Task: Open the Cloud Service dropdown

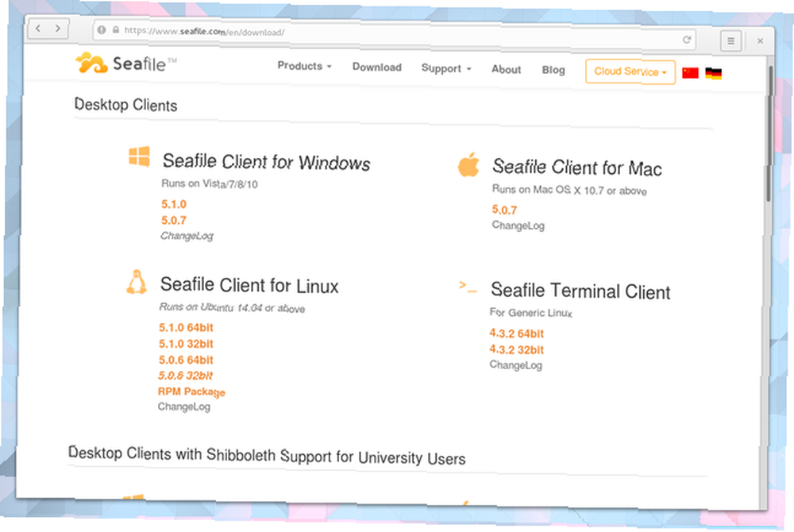Action: pos(630,72)
